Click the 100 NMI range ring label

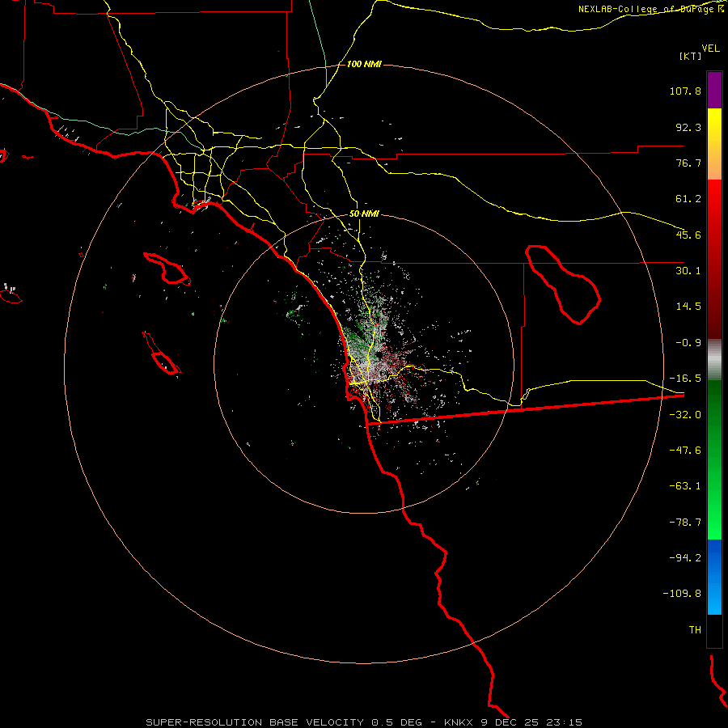(x=364, y=64)
